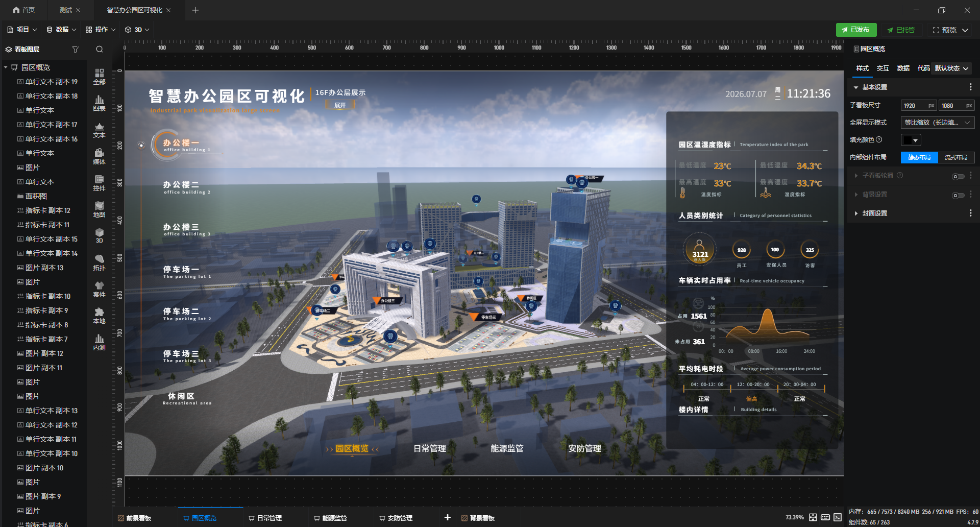Open the 地图 map component icon
Screen dimensions: 980x527
(x=99, y=209)
